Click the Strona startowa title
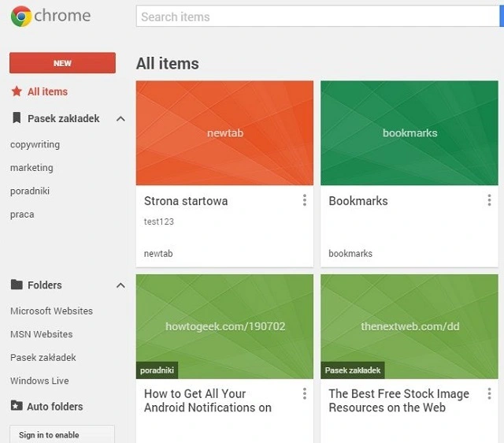The height and width of the screenshot is (443, 504). tap(186, 201)
